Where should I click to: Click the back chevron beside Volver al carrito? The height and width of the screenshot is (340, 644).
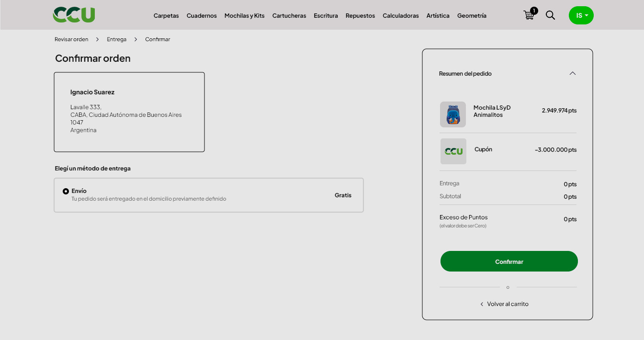coord(482,304)
